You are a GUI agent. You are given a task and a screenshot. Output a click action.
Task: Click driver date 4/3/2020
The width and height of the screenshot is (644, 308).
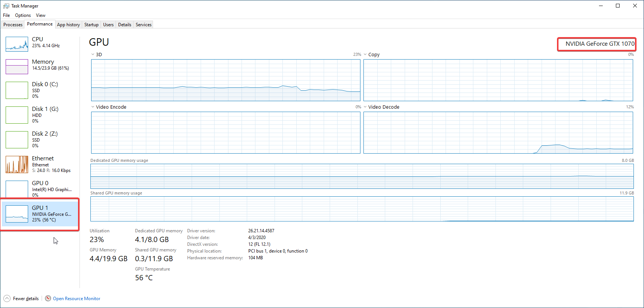point(257,238)
